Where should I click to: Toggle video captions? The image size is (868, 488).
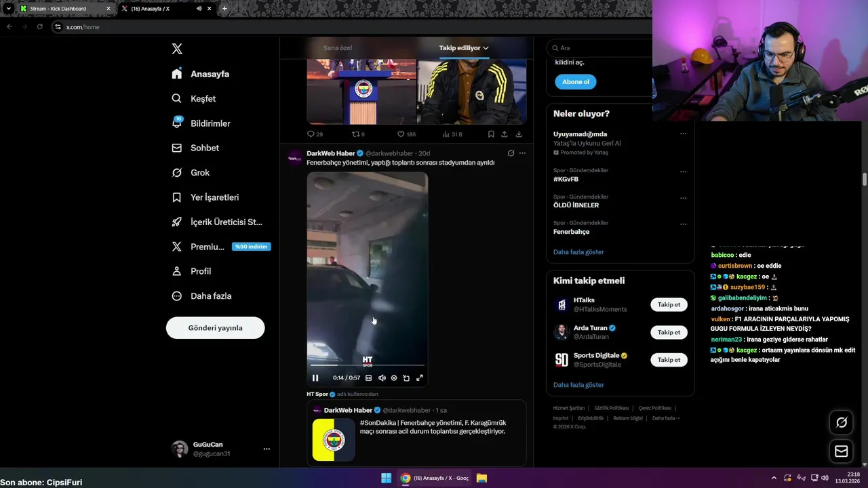369,378
